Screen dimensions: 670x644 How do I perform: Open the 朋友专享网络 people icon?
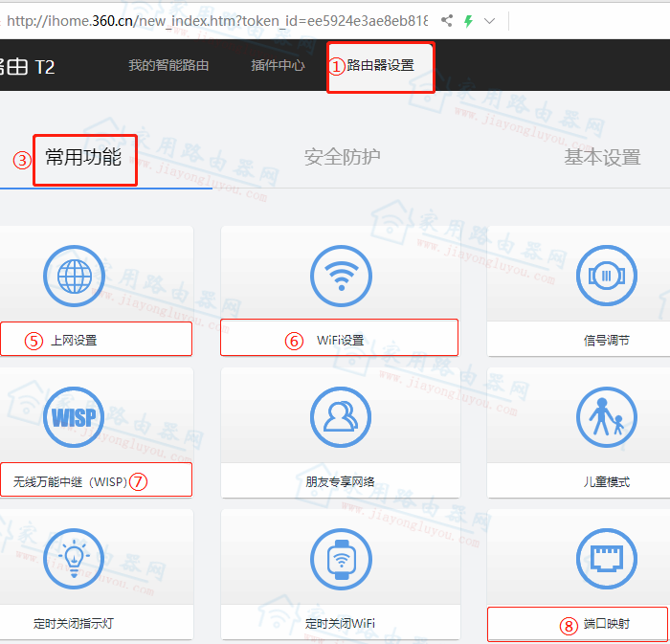coord(341,417)
